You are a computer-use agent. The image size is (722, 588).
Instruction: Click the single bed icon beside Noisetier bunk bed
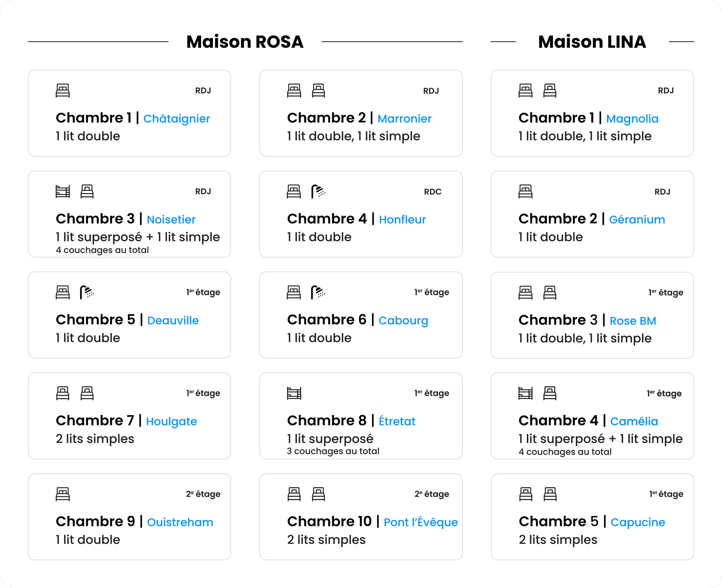point(87,191)
